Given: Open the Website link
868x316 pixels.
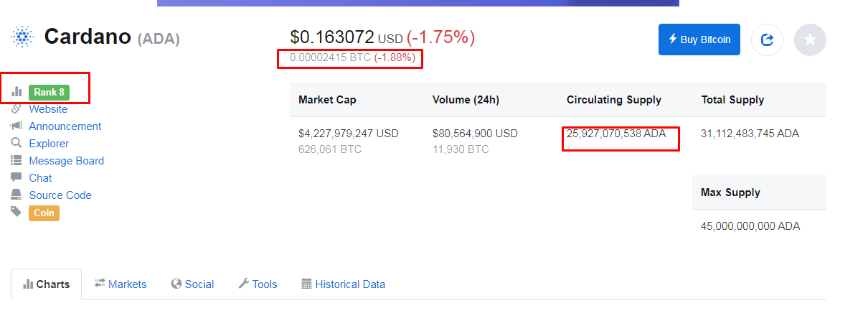Looking at the screenshot, I should point(48,109).
